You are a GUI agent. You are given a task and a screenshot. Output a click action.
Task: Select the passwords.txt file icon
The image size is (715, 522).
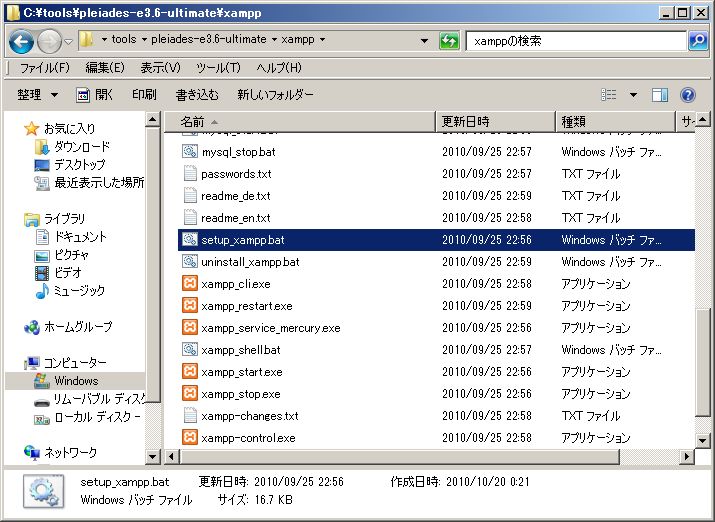(x=190, y=174)
